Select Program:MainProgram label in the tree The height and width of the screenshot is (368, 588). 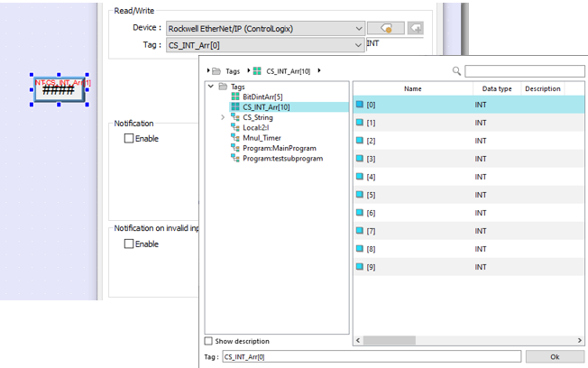280,148
